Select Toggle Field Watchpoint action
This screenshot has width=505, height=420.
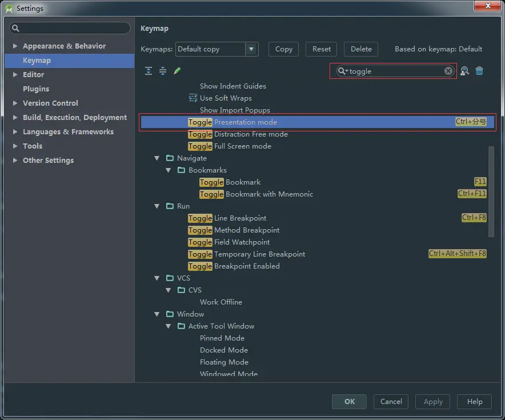[229, 242]
